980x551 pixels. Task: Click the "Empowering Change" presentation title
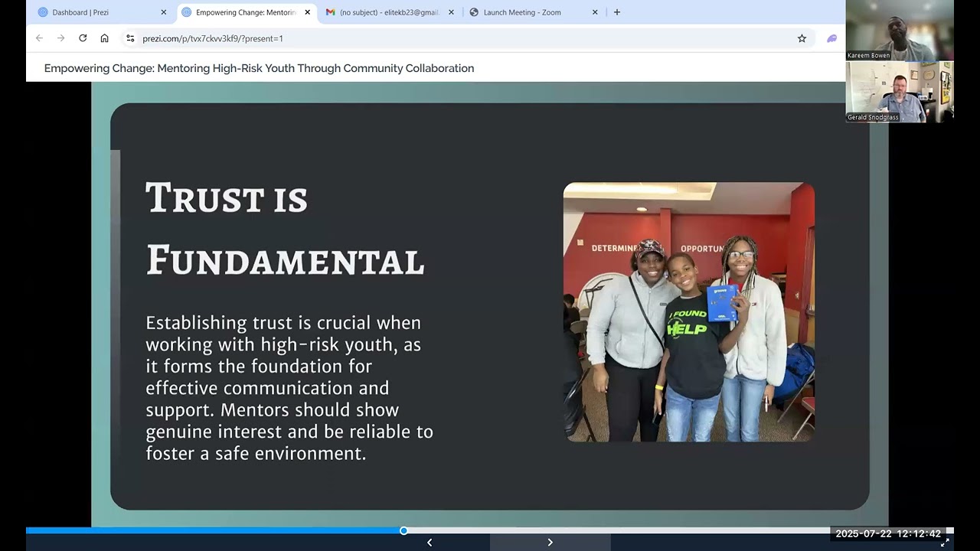259,68
